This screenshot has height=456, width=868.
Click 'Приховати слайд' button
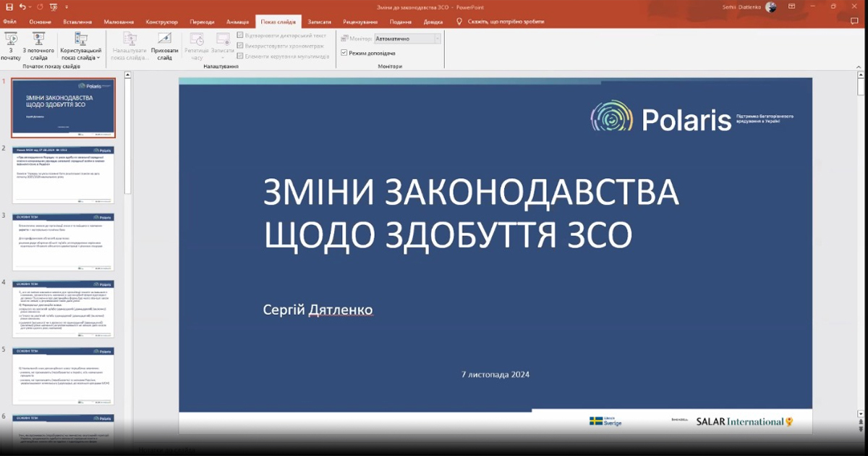(165, 46)
